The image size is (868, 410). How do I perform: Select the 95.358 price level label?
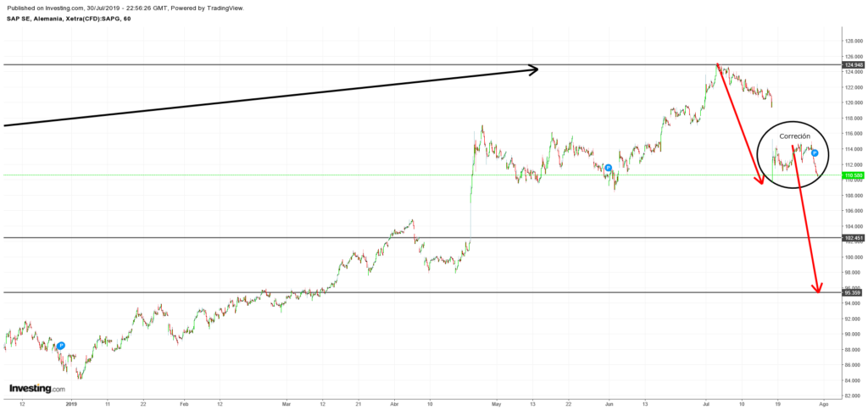pos(854,293)
